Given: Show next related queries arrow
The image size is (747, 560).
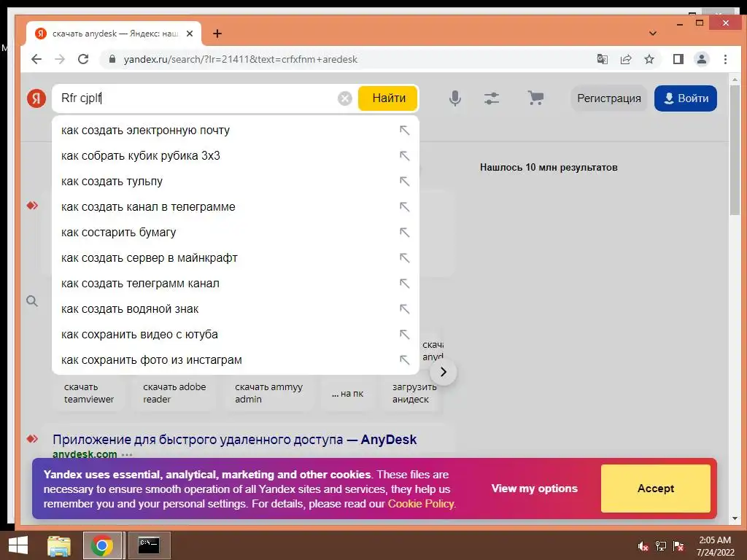Looking at the screenshot, I should 443,372.
